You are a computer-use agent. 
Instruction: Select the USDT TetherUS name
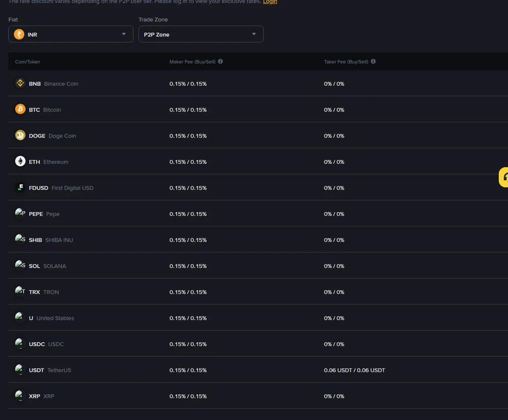(50, 370)
